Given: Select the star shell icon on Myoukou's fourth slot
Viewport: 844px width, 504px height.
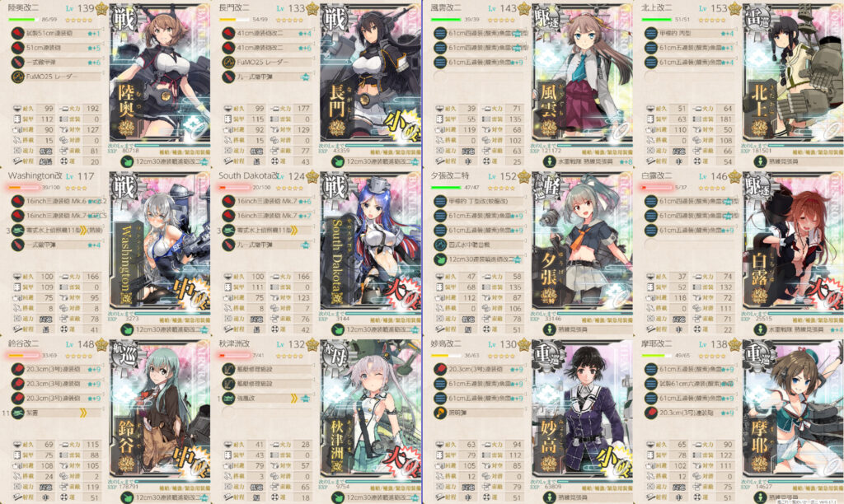Looking at the screenshot, I should [x=440, y=413].
